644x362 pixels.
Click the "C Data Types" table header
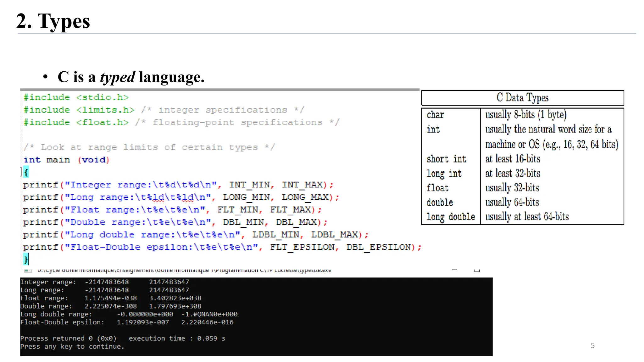coord(523,98)
